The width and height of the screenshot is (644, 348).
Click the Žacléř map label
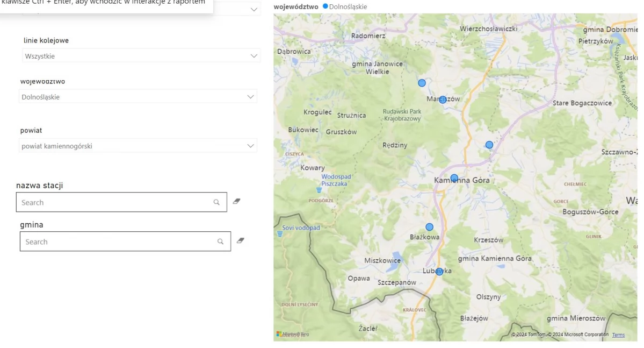(x=368, y=328)
